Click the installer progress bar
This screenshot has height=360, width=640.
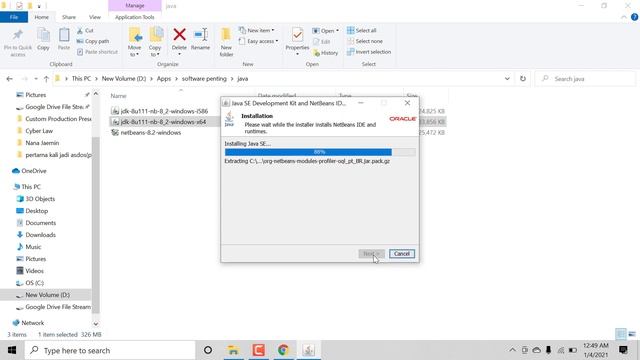point(320,152)
